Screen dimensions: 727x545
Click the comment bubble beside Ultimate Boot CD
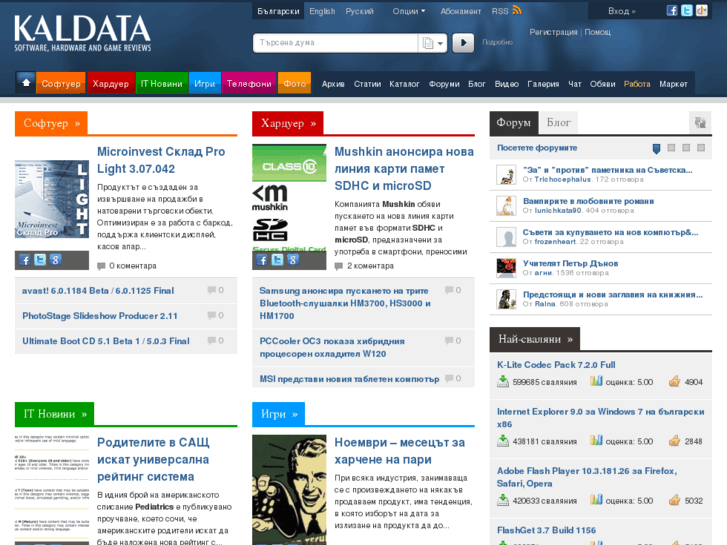pos(211,340)
